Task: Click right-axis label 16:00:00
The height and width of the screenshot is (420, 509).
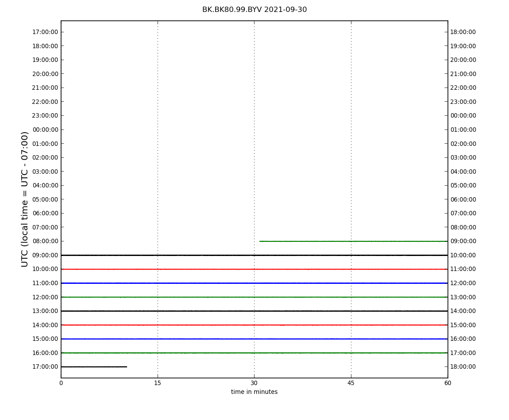Action: [x=463, y=339]
